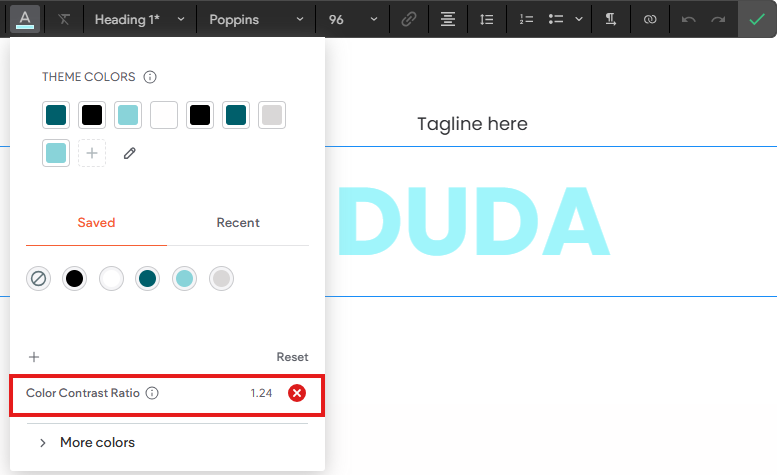The image size is (777, 475).
Task: Select fifth black theme swatch
Action: (x=200, y=115)
